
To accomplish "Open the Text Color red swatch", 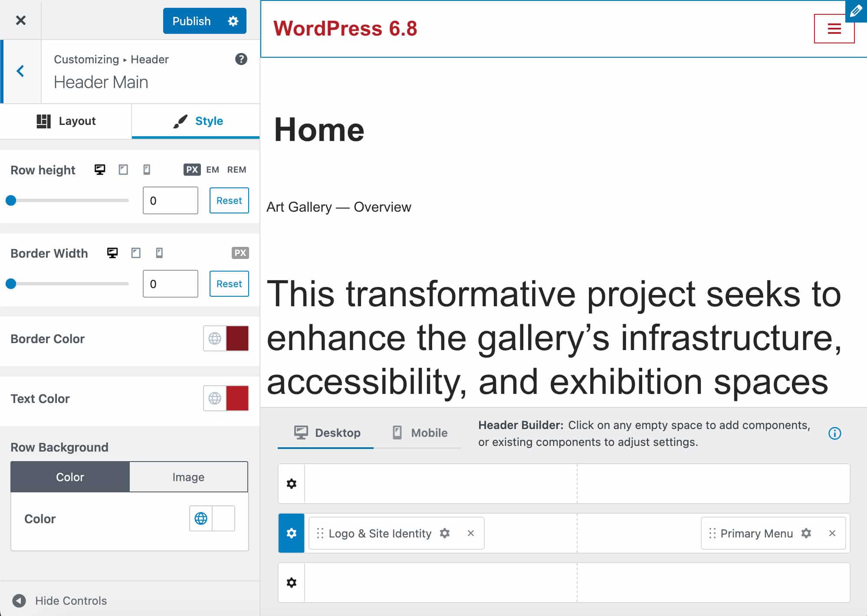I will (x=237, y=398).
